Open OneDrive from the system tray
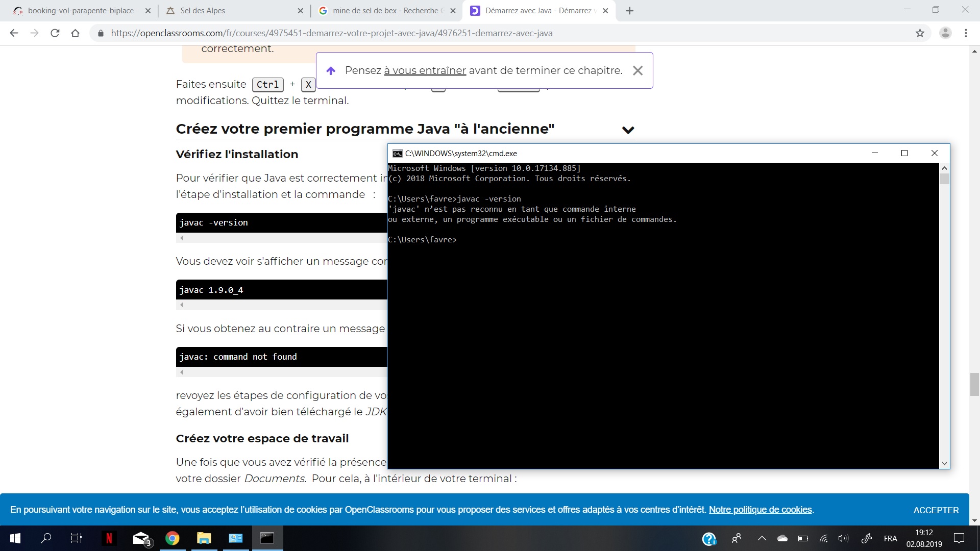 click(x=782, y=538)
